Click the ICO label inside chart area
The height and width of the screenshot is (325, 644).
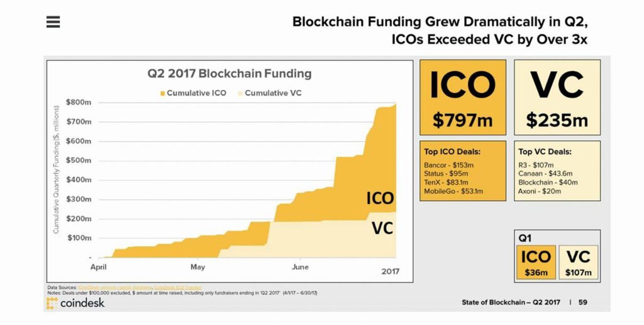click(380, 198)
